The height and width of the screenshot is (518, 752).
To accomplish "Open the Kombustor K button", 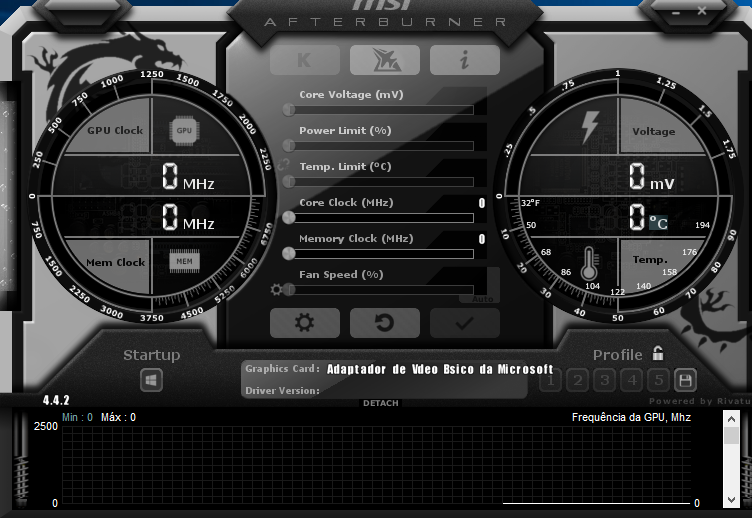I will 305,60.
